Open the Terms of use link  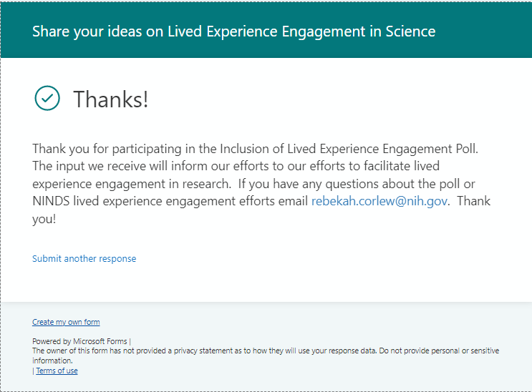click(57, 371)
